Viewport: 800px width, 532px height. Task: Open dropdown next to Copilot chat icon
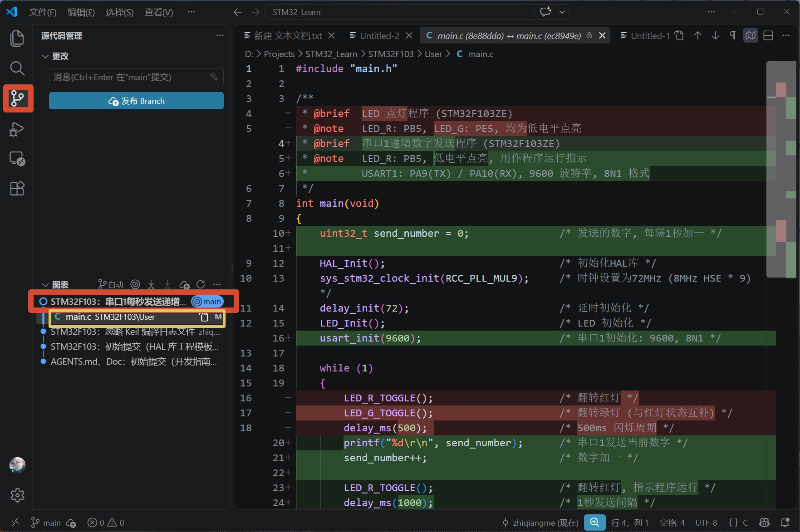pos(562,12)
